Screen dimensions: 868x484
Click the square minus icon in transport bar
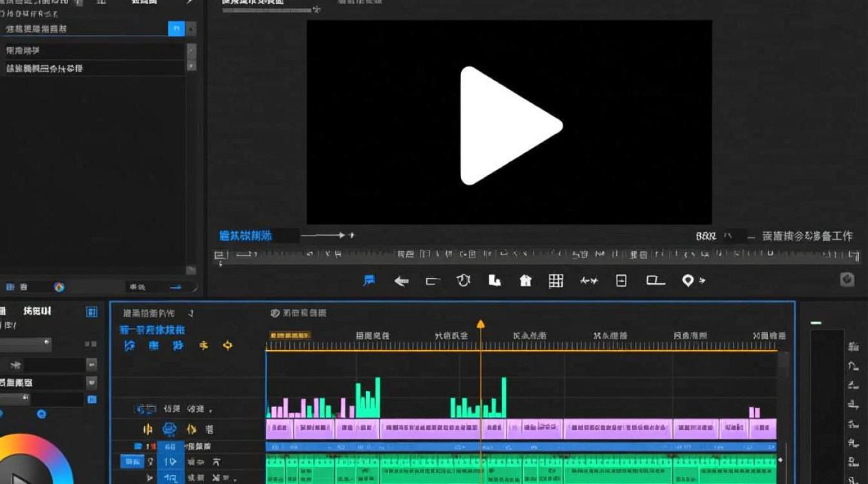coord(621,281)
